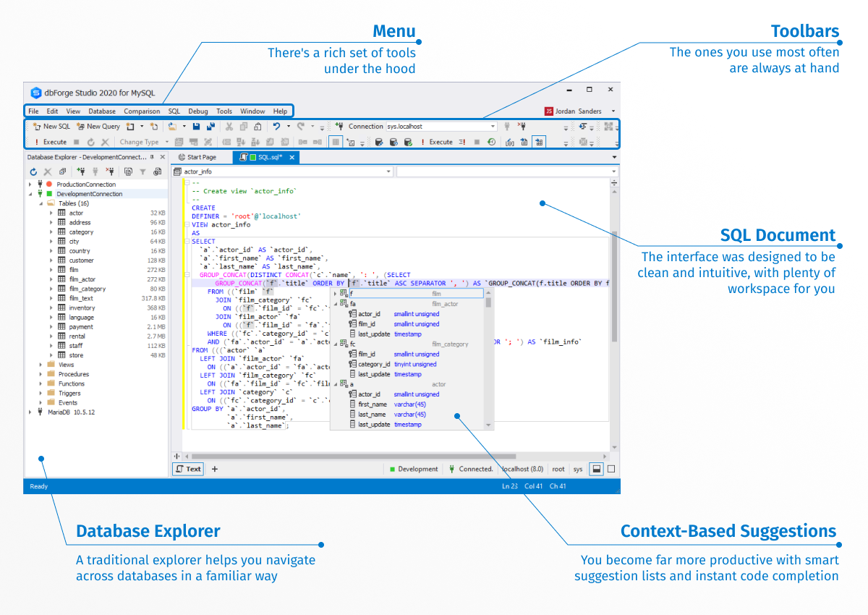Click the Delete X icon in the Database Explorer toolbar
Viewport: 868px width, 615px height.
[x=48, y=172]
